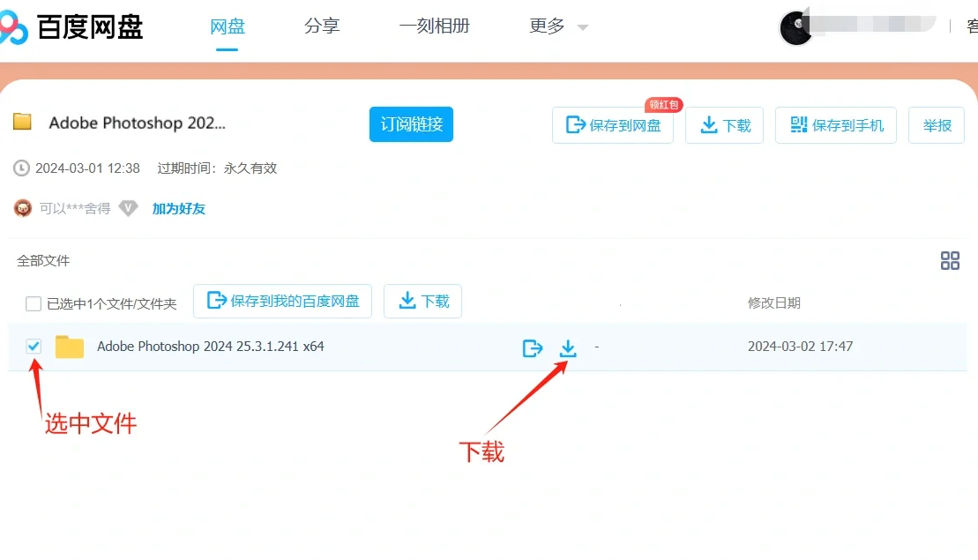Click the download icon on the Photoshop file row
The width and height of the screenshot is (978, 560).
568,347
